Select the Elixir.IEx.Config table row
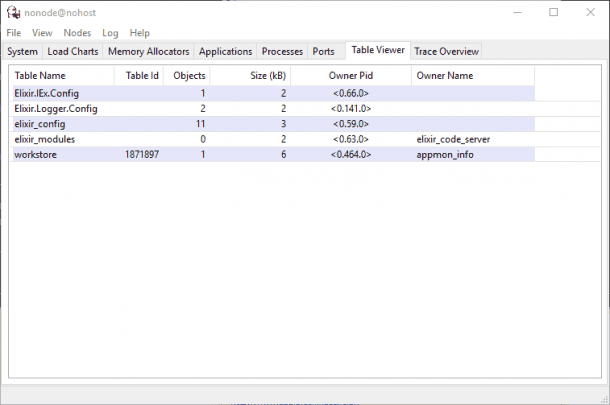The width and height of the screenshot is (610, 405). 47,93
